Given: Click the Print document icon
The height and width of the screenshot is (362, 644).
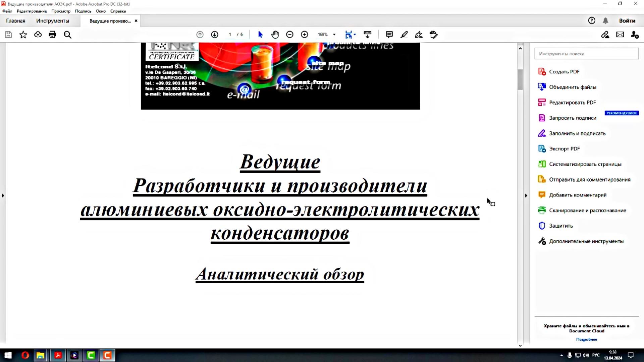Looking at the screenshot, I should [53, 35].
